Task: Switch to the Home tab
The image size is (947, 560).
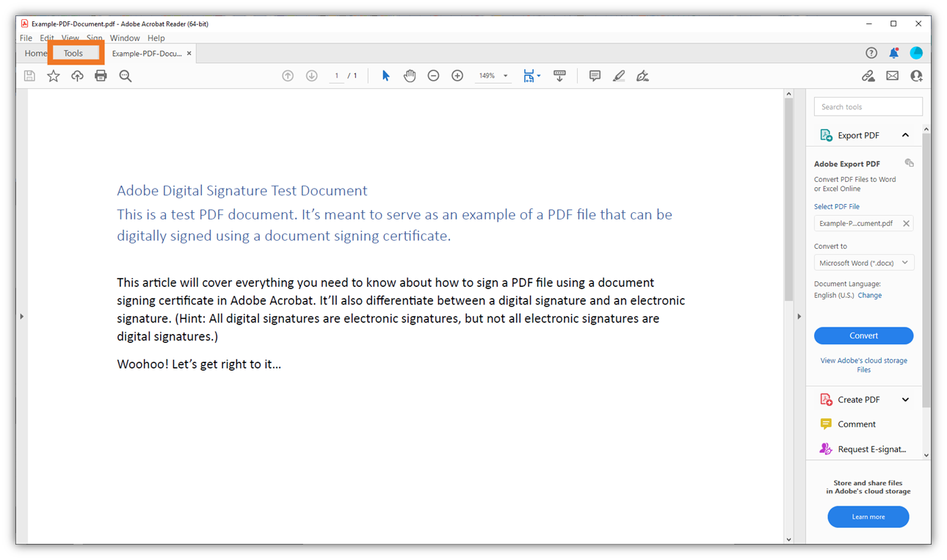Action: [35, 53]
